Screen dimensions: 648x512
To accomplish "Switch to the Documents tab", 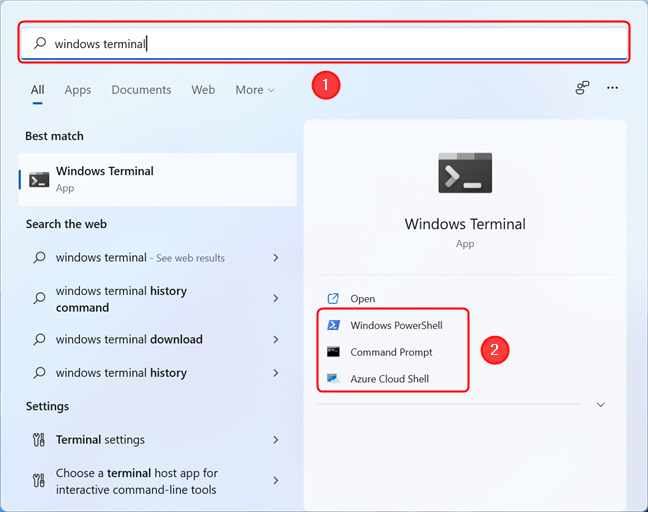I will click(141, 90).
